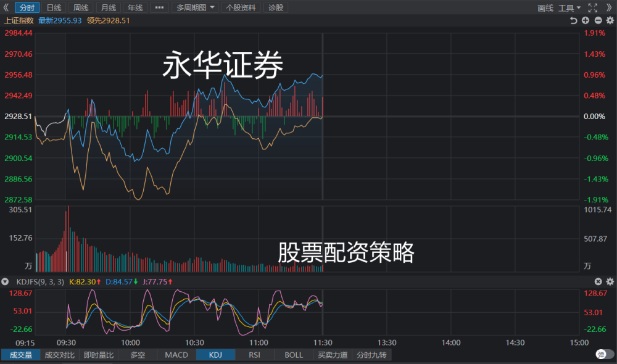Zoom in chart with plus icon
Screen dimensions: 617x364
click(586, 20)
